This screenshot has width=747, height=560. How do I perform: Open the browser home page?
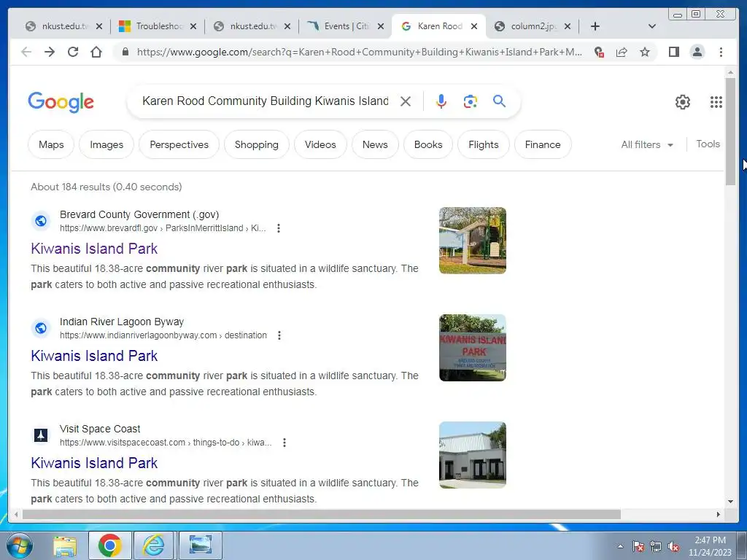coord(96,52)
